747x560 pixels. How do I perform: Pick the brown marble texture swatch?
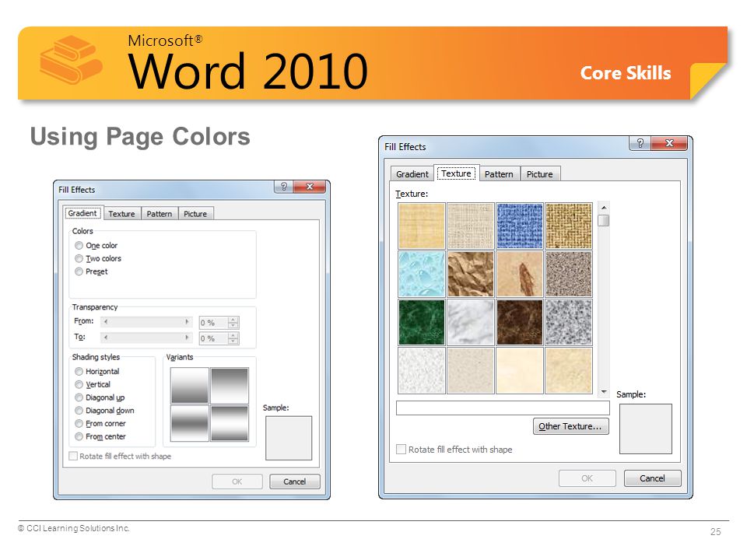pyautogui.click(x=520, y=322)
